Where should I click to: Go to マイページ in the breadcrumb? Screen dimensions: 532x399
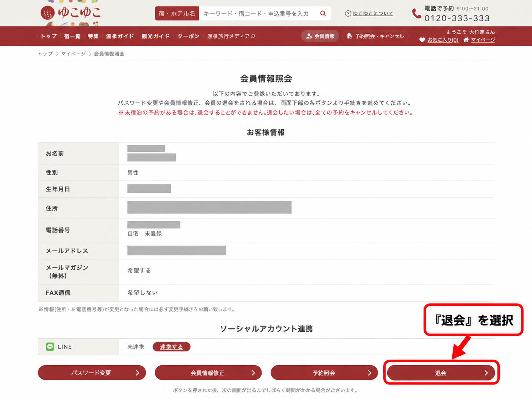(73, 54)
